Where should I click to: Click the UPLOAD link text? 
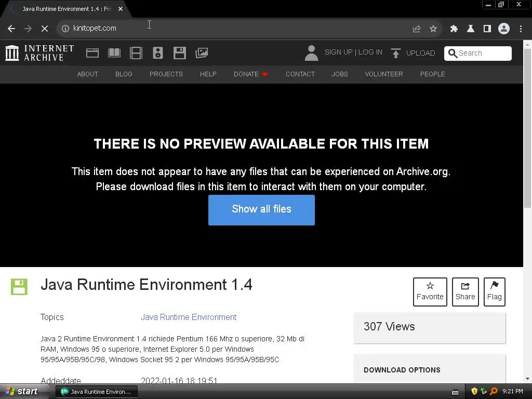click(x=420, y=54)
